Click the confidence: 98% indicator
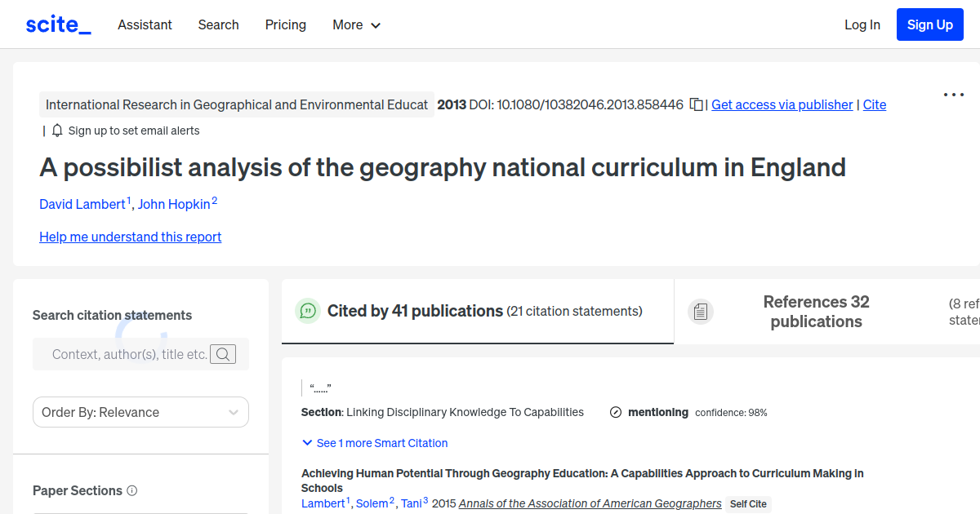This screenshot has height=514, width=980. coord(730,413)
